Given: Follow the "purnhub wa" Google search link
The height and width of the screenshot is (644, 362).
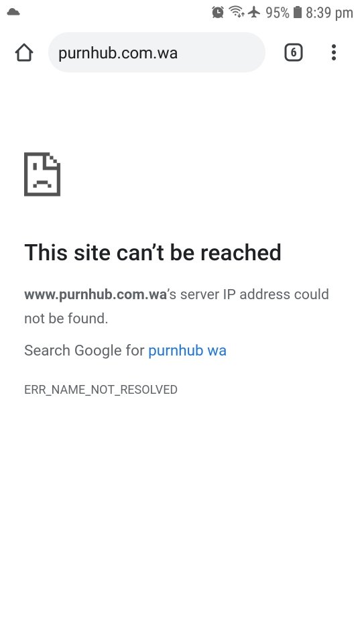Looking at the screenshot, I should pos(187,350).
